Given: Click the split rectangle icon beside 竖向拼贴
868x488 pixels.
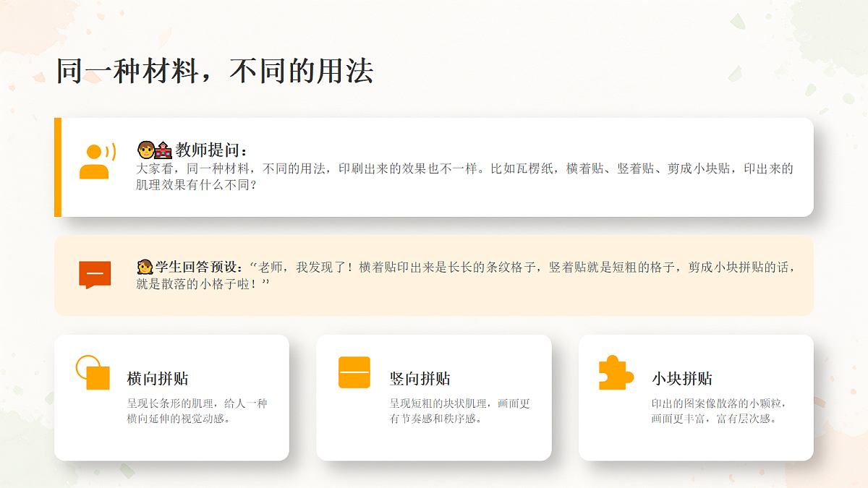Looking at the screenshot, I should tap(354, 372).
